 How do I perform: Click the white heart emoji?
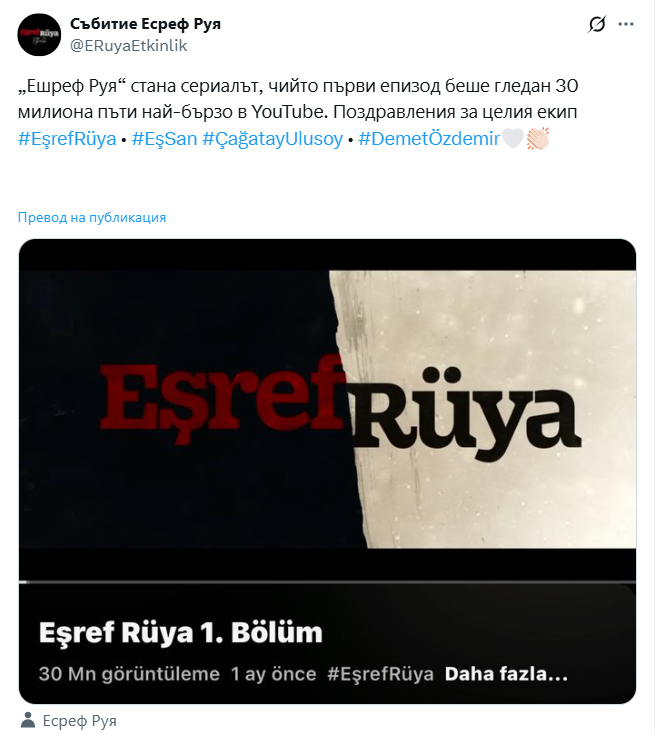[513, 139]
